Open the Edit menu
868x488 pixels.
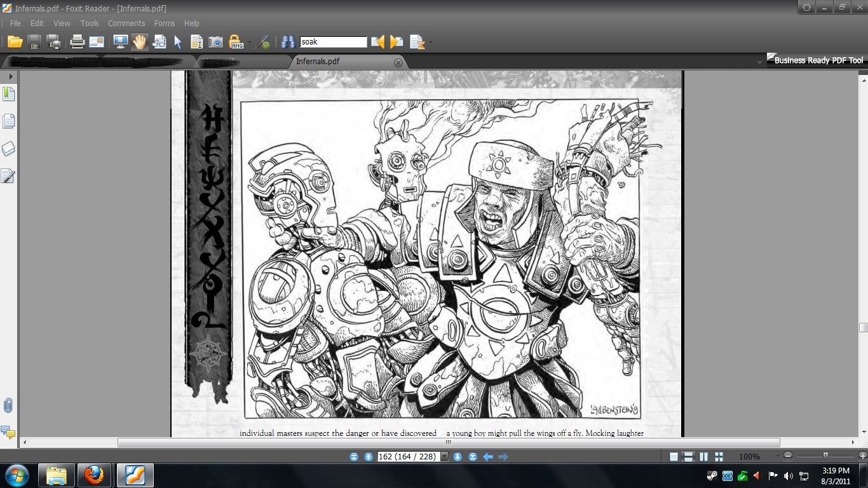37,24
